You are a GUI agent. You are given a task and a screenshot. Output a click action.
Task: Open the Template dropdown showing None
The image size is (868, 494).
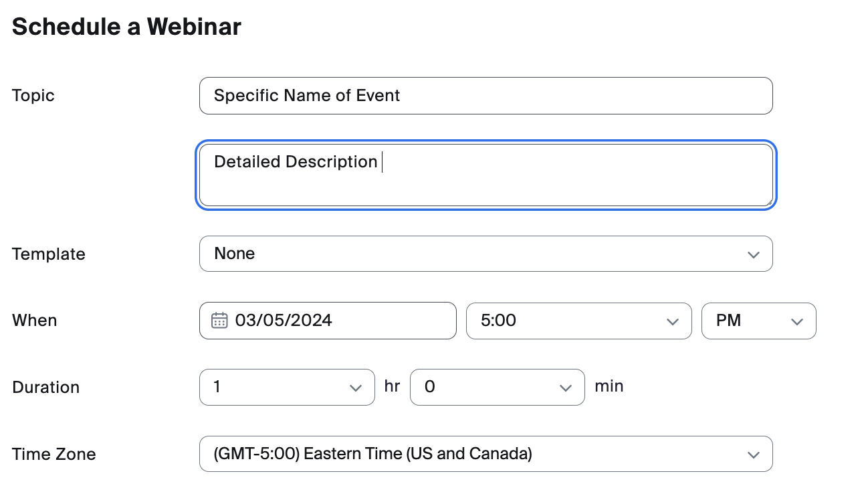pyautogui.click(x=468, y=254)
